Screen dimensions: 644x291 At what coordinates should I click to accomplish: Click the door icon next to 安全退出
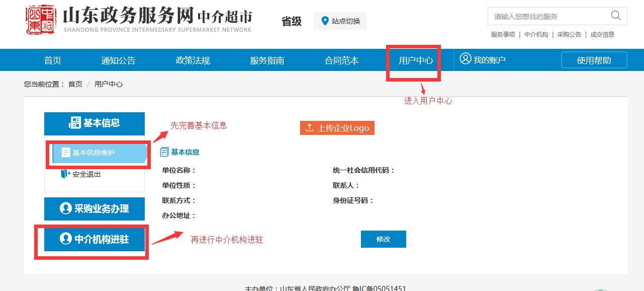click(65, 174)
